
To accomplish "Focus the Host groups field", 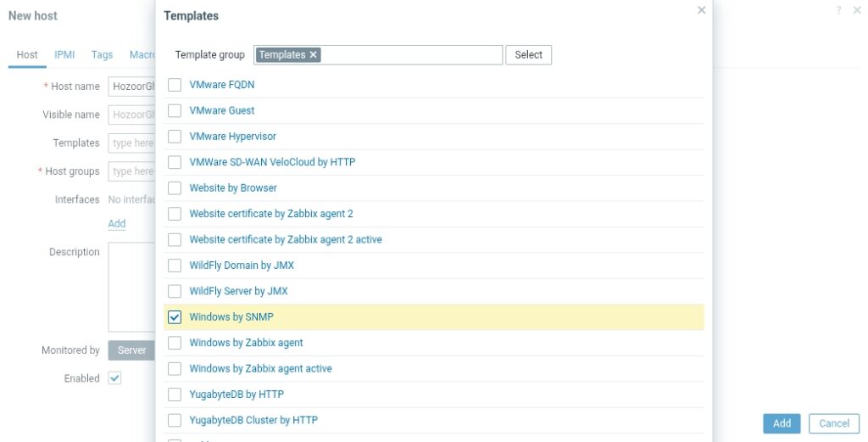I will (x=131, y=171).
